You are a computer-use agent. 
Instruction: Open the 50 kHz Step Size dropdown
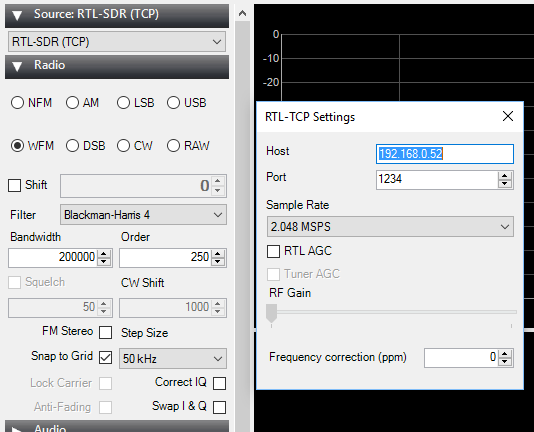click(173, 358)
